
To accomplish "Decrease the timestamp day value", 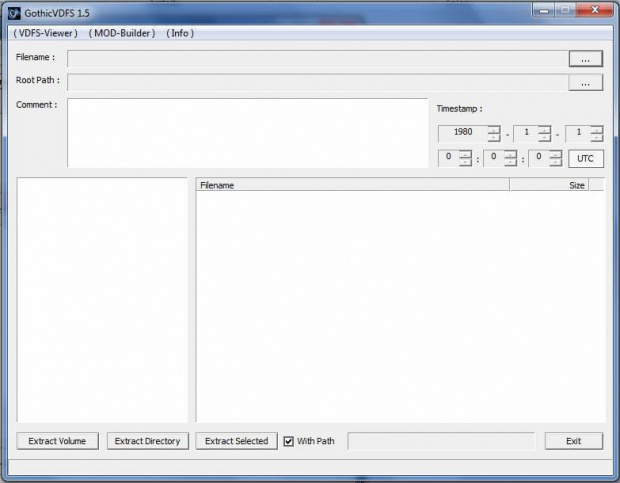I will point(596,138).
